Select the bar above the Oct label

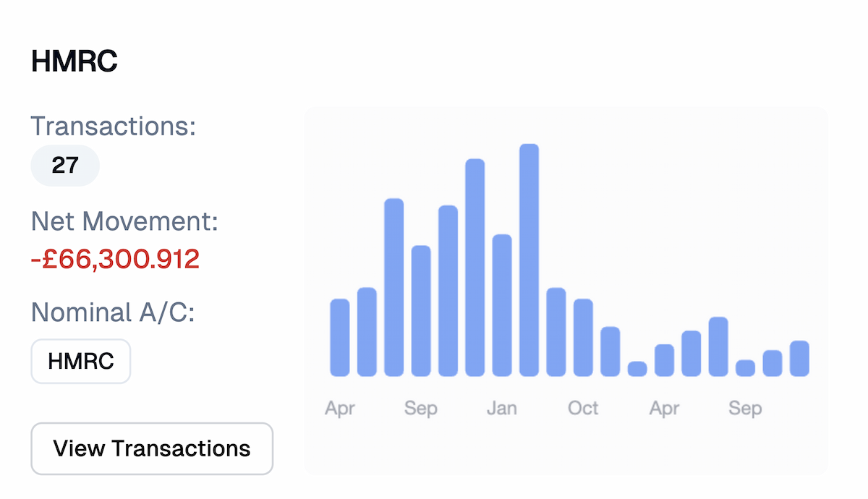(583, 337)
